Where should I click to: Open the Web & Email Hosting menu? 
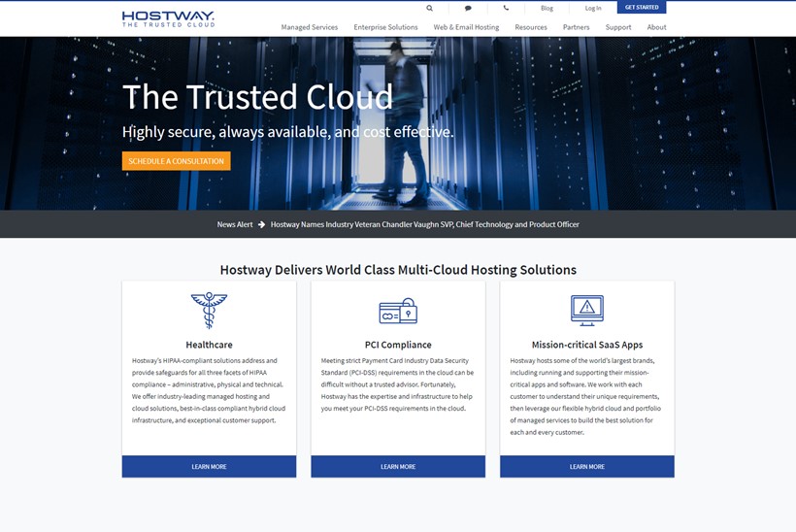click(466, 27)
